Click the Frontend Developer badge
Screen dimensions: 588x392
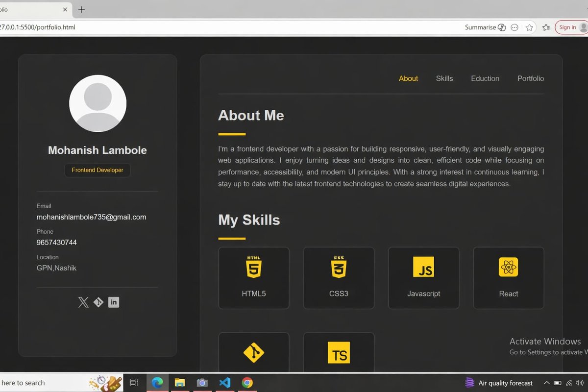point(98,170)
